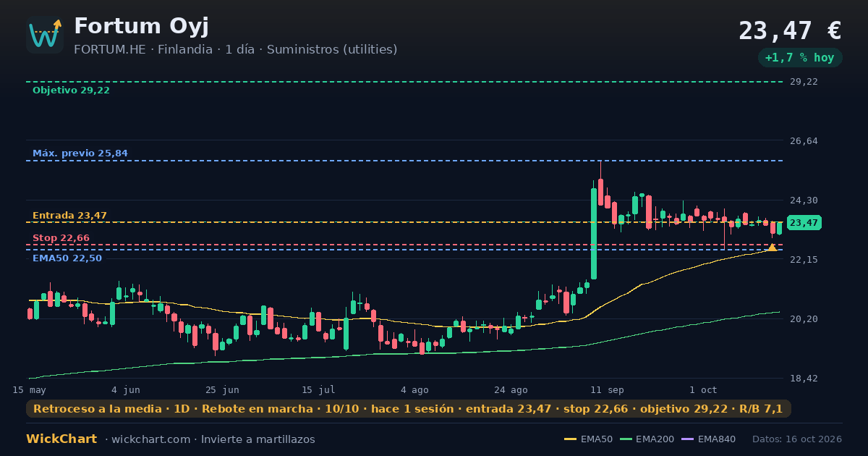Click the EMA840 legend entry
Screen dimensions: 868x456
(x=709, y=439)
